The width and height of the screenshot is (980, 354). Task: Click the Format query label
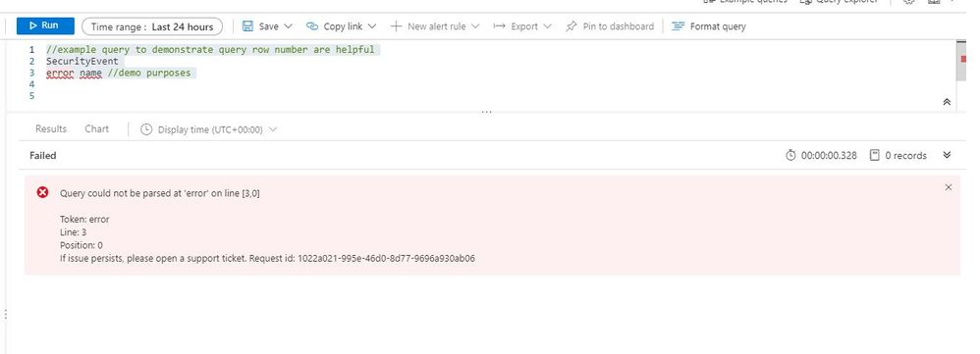(x=718, y=26)
